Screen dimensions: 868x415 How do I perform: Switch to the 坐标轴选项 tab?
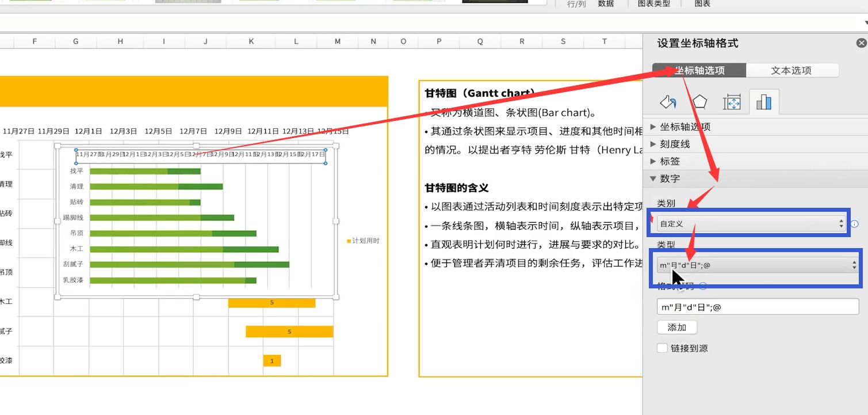click(x=699, y=70)
